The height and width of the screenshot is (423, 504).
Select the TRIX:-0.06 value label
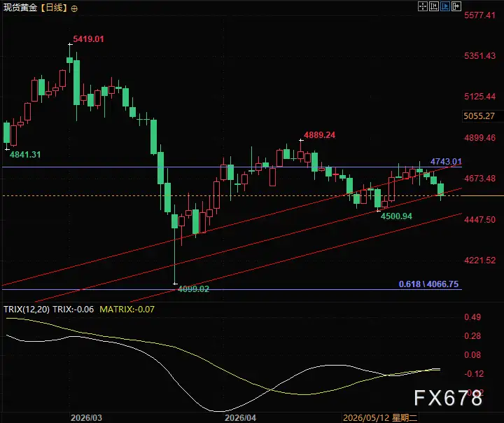coord(73,310)
